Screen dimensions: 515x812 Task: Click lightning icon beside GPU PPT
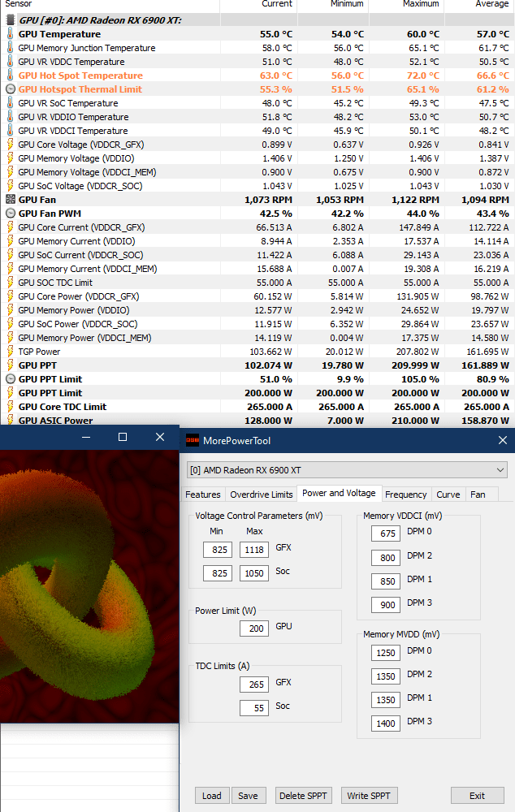click(10, 365)
